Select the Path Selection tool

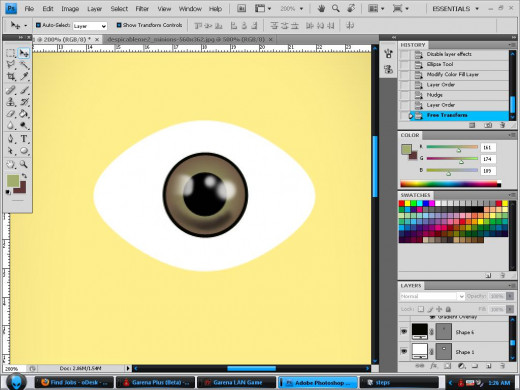point(11,151)
